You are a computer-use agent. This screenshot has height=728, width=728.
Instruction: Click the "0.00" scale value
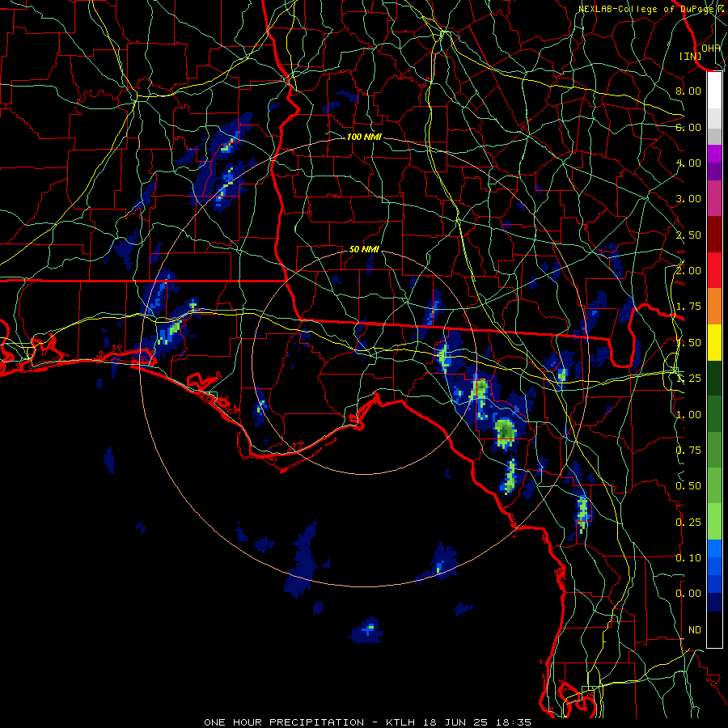688,594
